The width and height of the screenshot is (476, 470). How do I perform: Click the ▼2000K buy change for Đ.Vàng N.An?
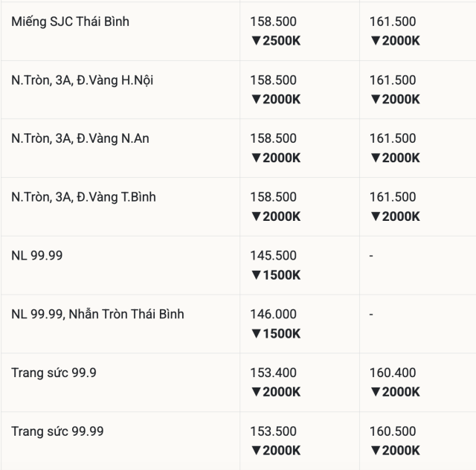coord(276,158)
